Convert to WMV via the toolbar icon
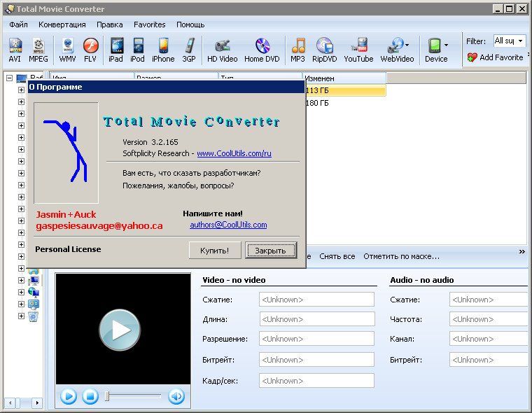 [67, 50]
